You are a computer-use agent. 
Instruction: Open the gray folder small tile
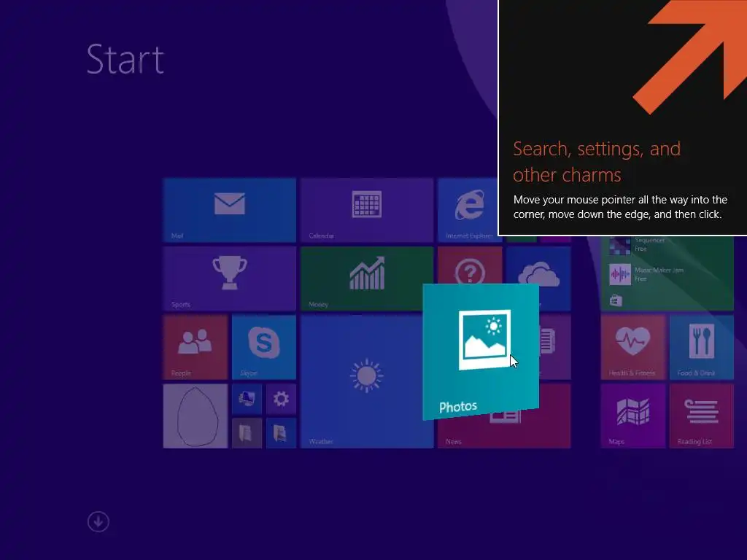click(x=247, y=433)
